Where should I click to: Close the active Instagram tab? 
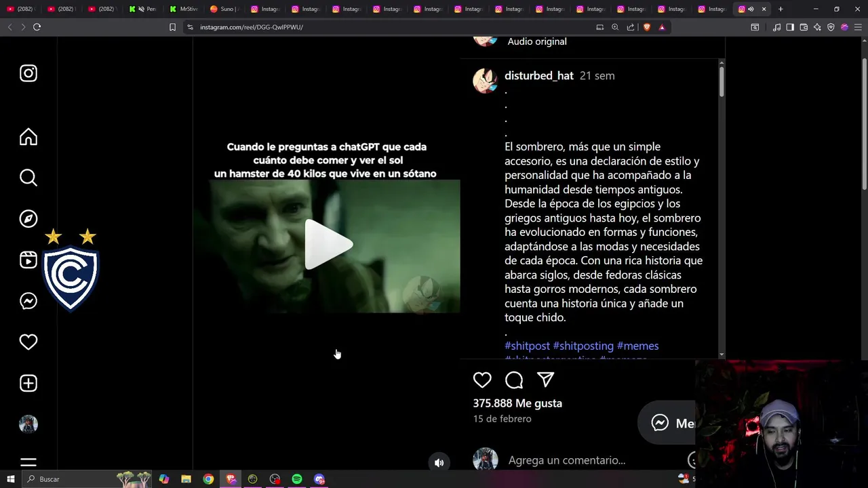pos(764,9)
